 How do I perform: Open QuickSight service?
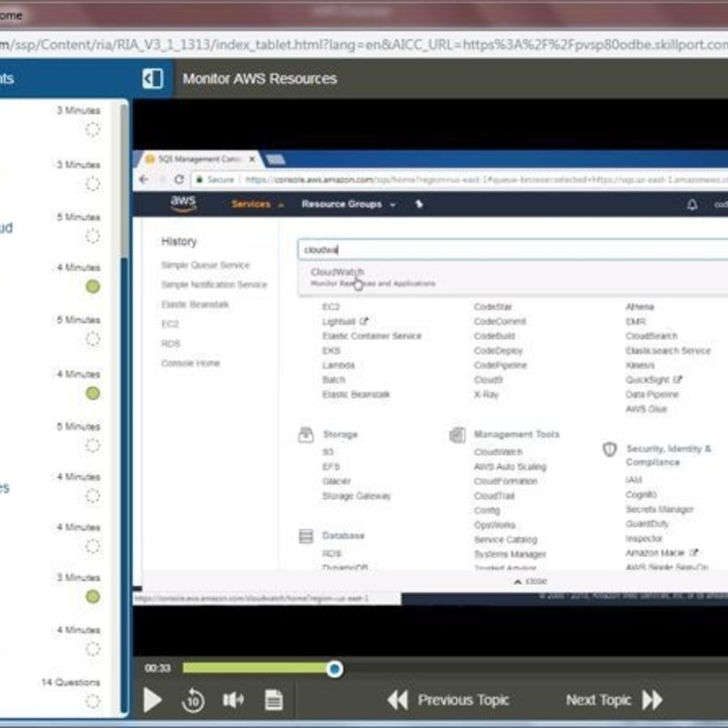point(653,379)
